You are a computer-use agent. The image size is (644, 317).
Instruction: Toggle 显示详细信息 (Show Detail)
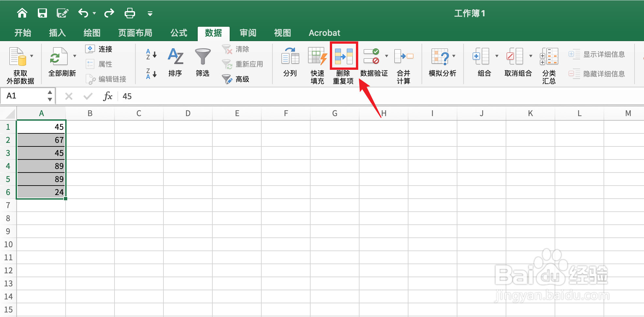click(598, 54)
